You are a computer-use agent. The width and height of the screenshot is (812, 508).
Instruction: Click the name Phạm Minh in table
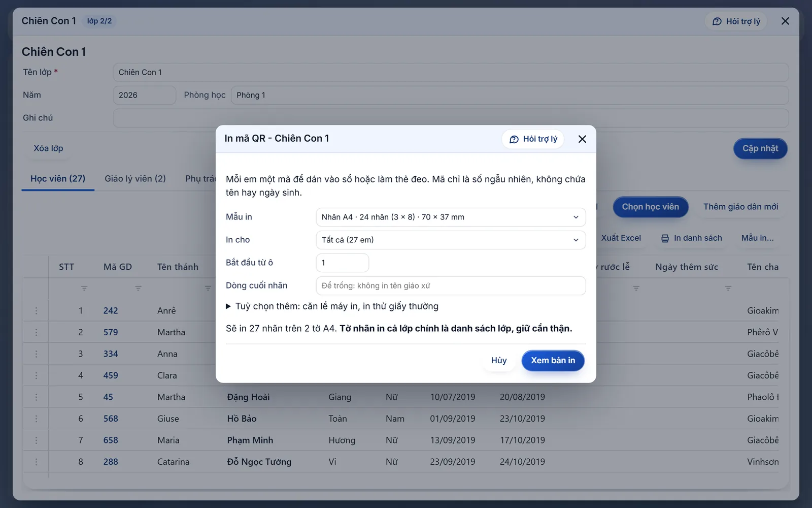(250, 440)
